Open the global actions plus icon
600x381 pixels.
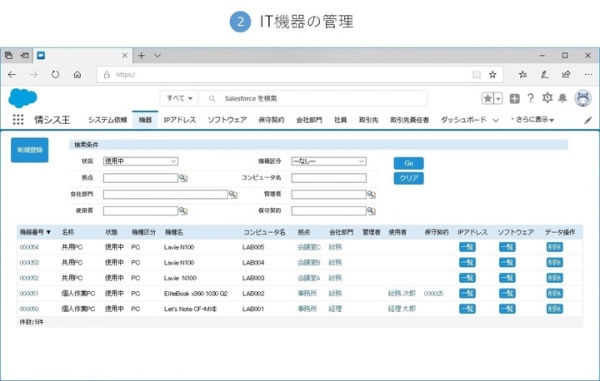[514, 99]
